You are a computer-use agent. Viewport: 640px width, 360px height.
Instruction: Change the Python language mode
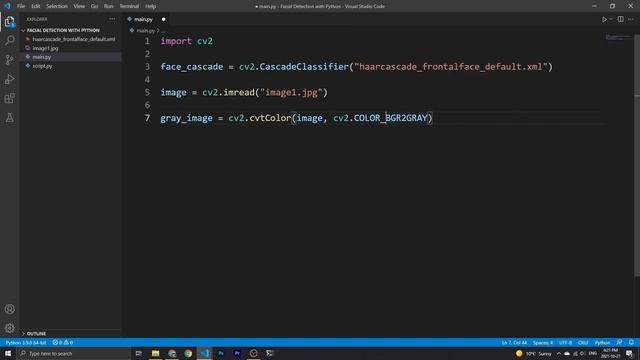pos(602,342)
